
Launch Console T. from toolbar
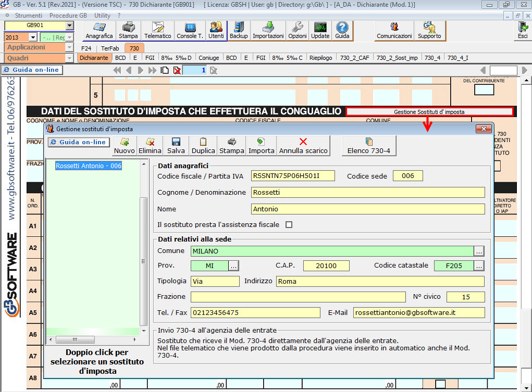[190, 31]
